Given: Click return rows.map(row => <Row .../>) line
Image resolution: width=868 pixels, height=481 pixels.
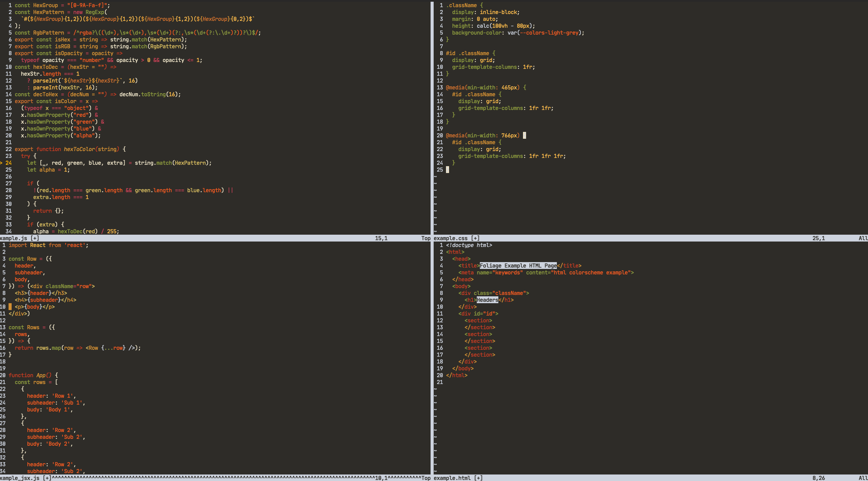Looking at the screenshot, I should click(78, 348).
